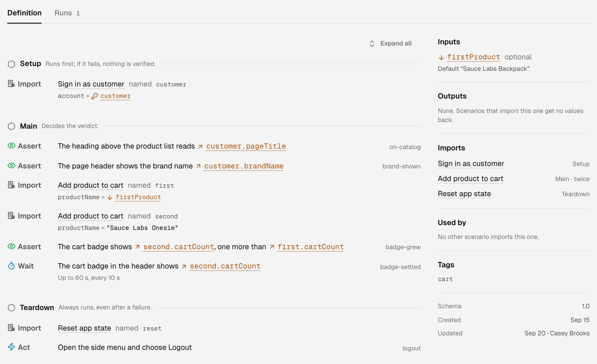Image resolution: width=597 pixels, height=364 pixels.
Task: Click the eye icon of the brand-shown assert
Action: [x=11, y=166]
